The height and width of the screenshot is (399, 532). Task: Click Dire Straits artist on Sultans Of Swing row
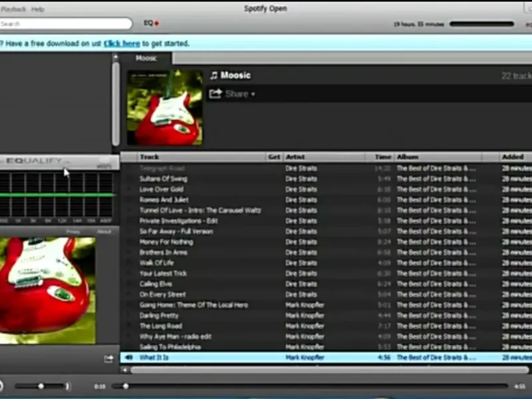(301, 179)
